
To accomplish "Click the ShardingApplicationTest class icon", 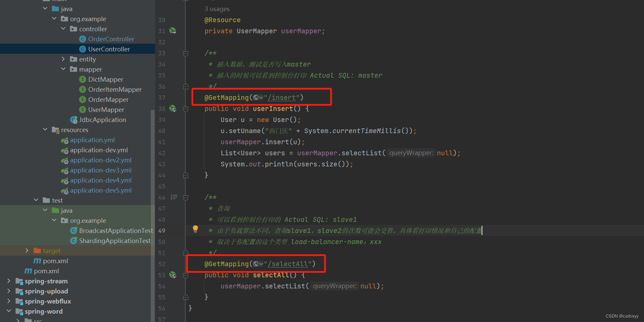I will (x=74, y=241).
